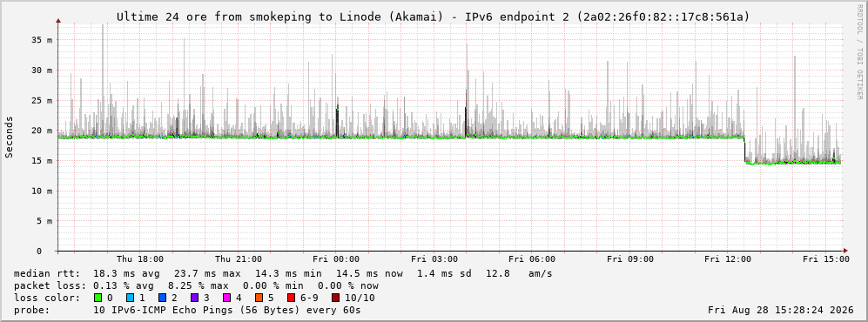
Task: Click the Thu 18:00 time axis label
Action: (140, 259)
